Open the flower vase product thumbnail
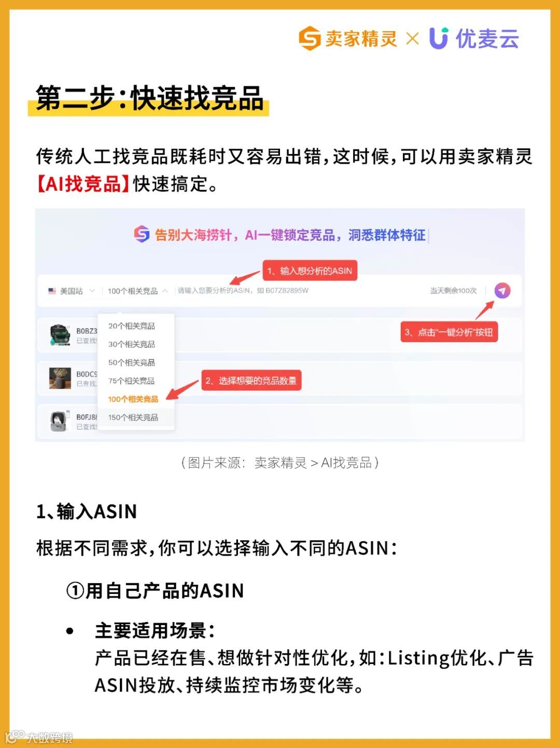This screenshot has height=748, width=560. pos(60,378)
